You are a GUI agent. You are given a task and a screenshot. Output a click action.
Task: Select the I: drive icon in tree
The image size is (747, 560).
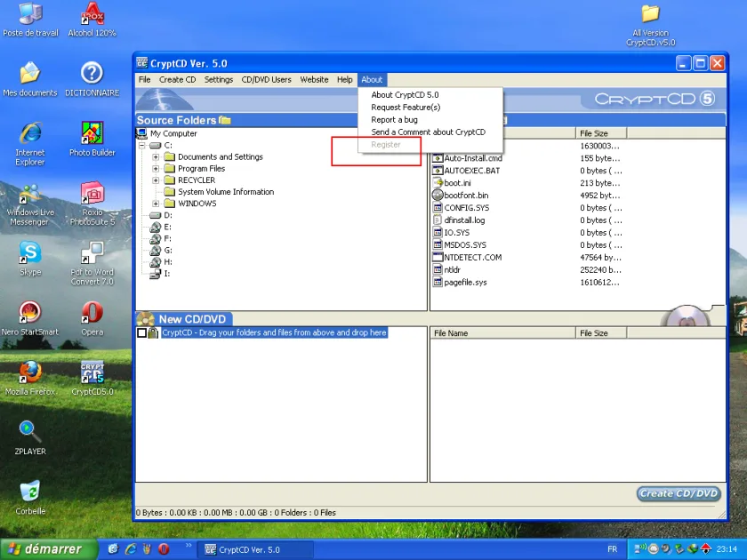(156, 274)
